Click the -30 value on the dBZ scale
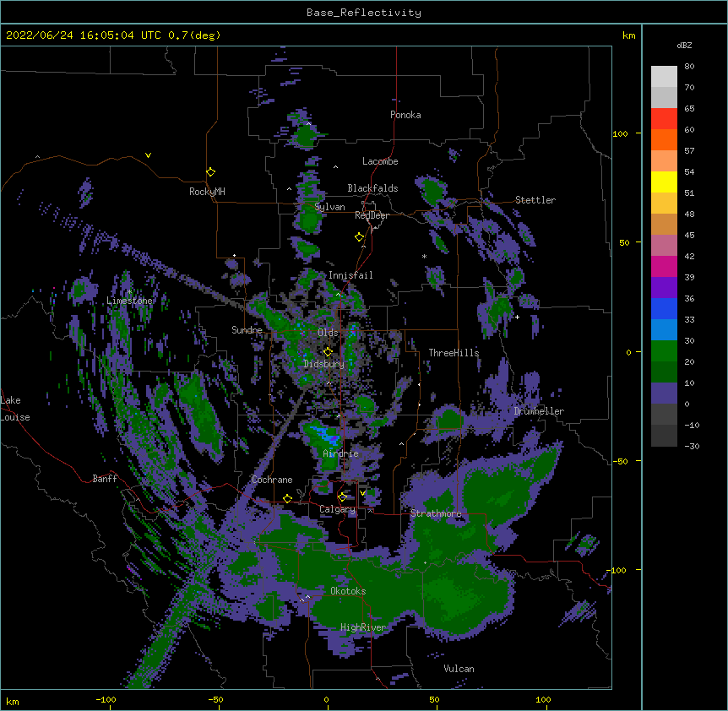The image size is (728, 711). coord(692,446)
